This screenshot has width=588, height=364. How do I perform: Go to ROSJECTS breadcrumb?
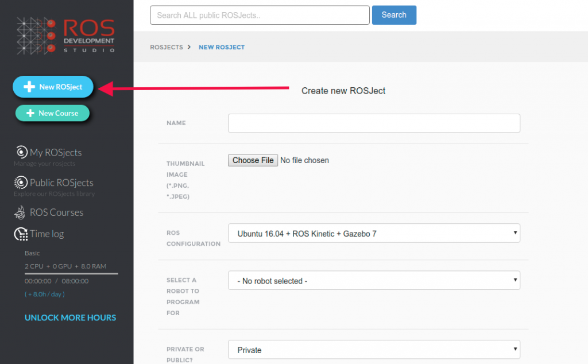point(167,47)
